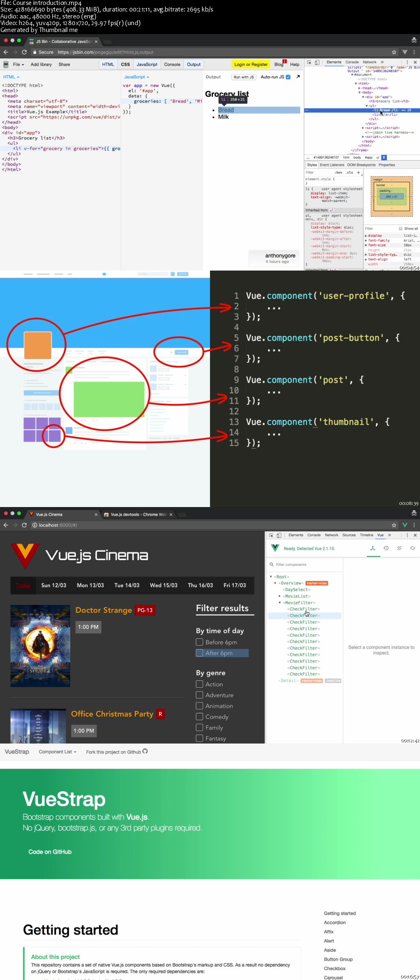Open the Blog link with notification badge
Screen dimensions: 420x980
point(280,64)
